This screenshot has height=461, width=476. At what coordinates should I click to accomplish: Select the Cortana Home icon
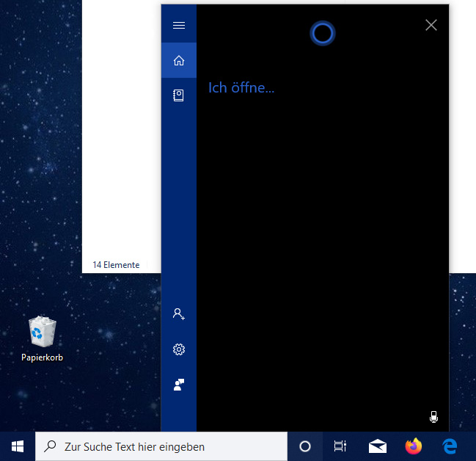[x=179, y=60]
